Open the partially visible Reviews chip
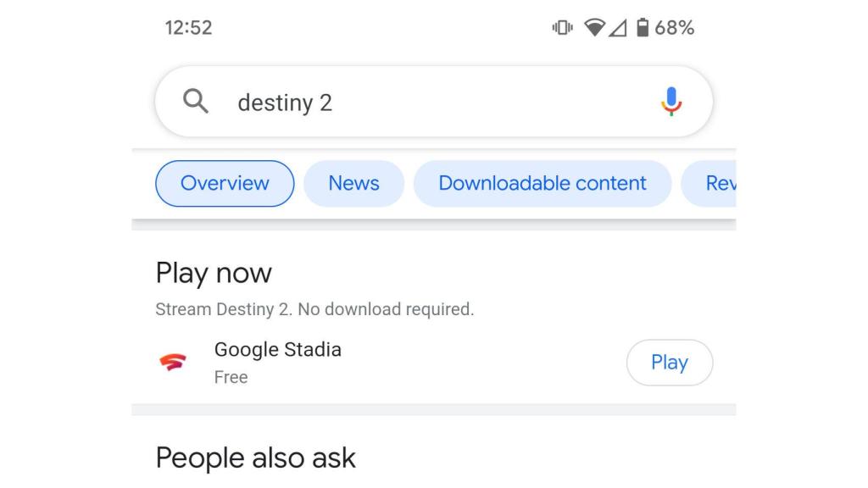 coord(721,183)
